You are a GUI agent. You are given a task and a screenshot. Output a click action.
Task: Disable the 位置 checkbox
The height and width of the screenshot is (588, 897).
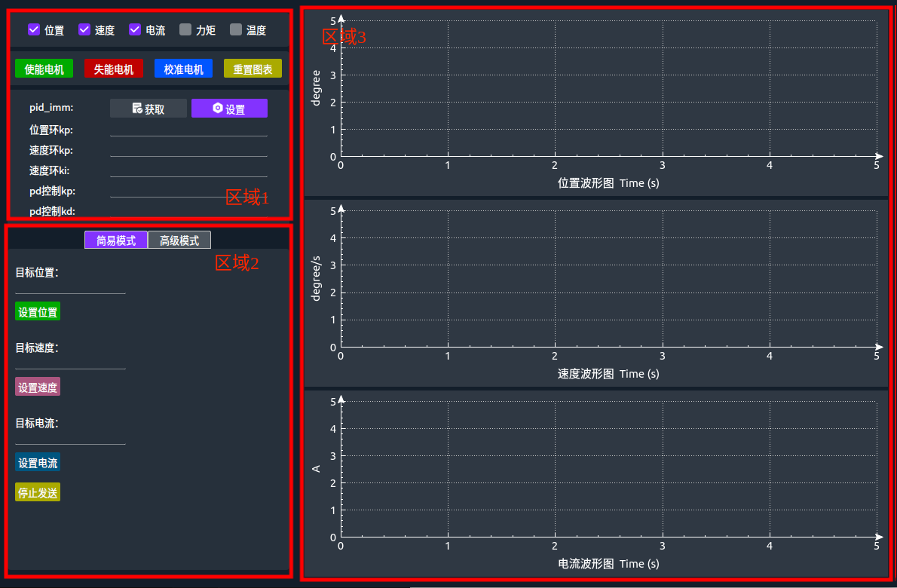click(x=32, y=29)
